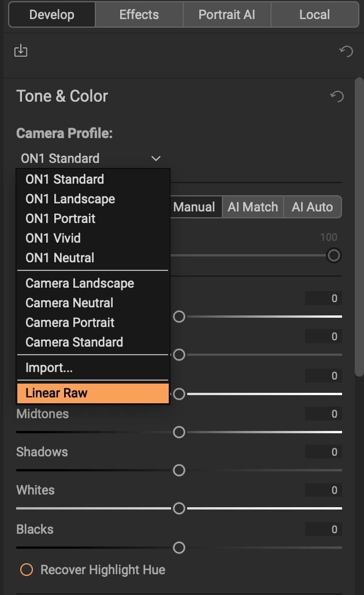Click the Shadows value field
This screenshot has width=364, height=595.
pyautogui.click(x=324, y=452)
